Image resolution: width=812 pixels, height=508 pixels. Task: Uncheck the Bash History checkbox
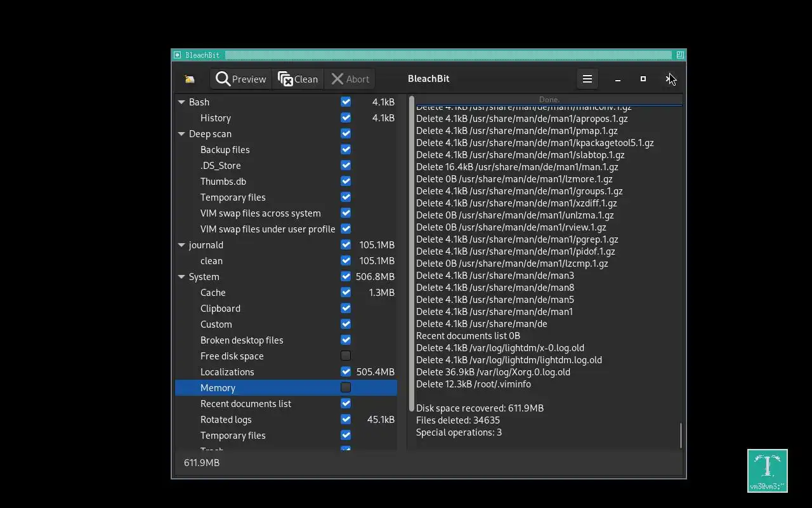(346, 117)
